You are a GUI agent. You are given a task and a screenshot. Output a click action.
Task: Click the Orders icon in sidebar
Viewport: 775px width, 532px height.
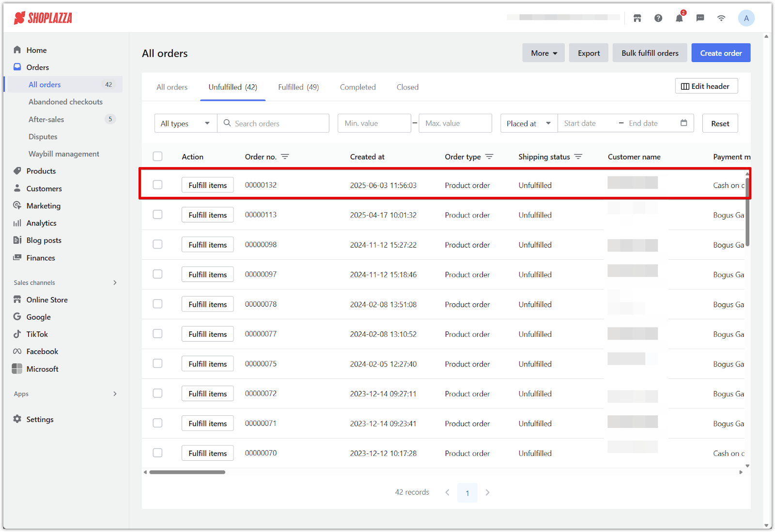[17, 67]
